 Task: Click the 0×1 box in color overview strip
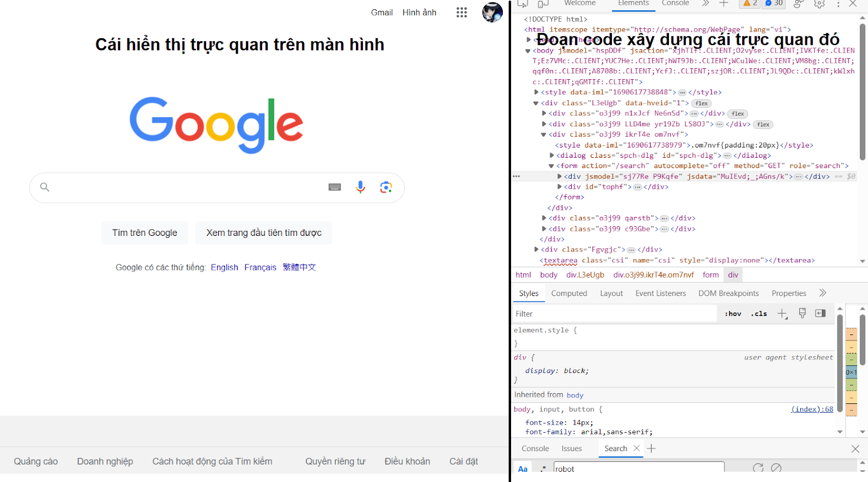(852, 372)
